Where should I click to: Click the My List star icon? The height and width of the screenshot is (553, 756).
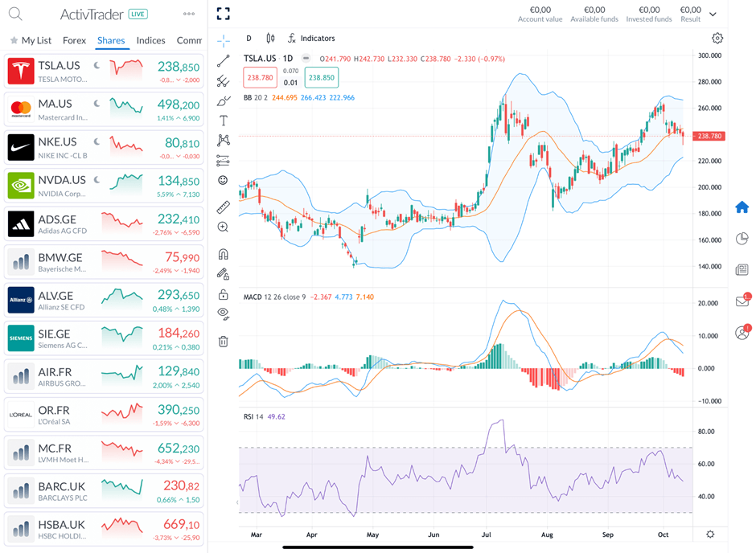point(14,40)
